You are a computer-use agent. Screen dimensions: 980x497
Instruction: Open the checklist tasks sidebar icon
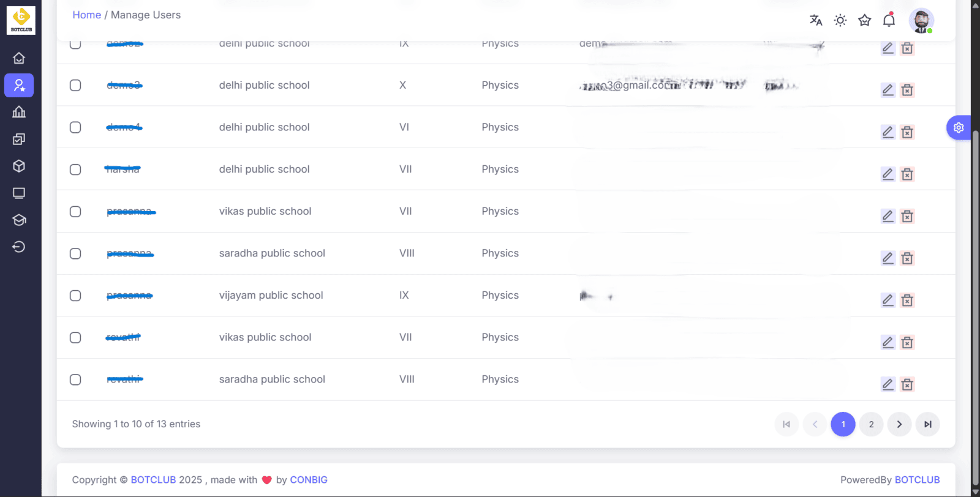pos(19,139)
